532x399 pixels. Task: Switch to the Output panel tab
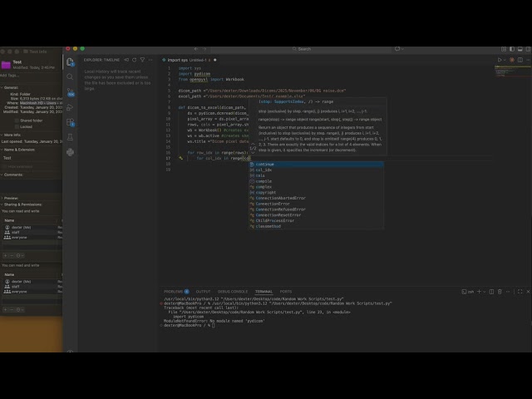tap(203, 292)
